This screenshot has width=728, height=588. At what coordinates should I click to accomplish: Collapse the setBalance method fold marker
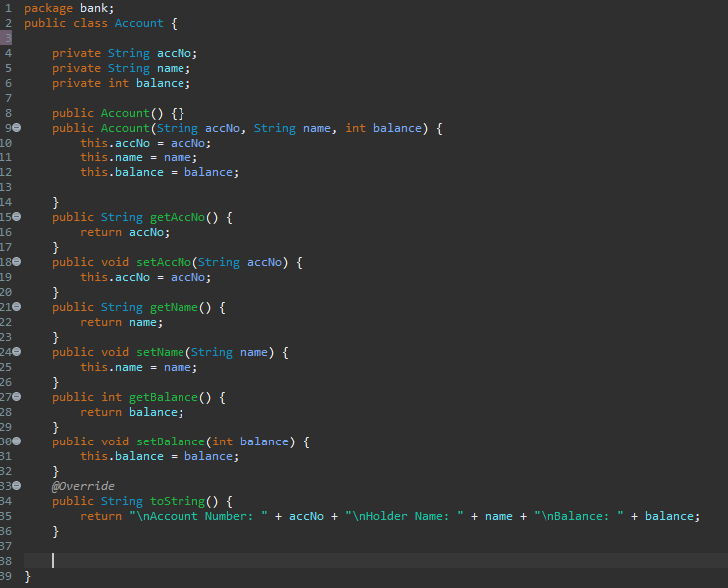(17, 441)
